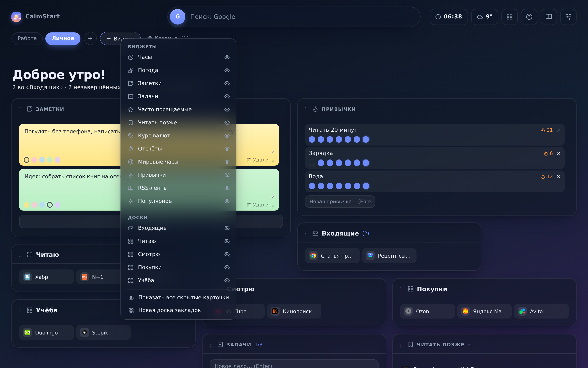Click Читаю board in widgets menu
Viewport: 588px width, 368px height.
pos(178,241)
